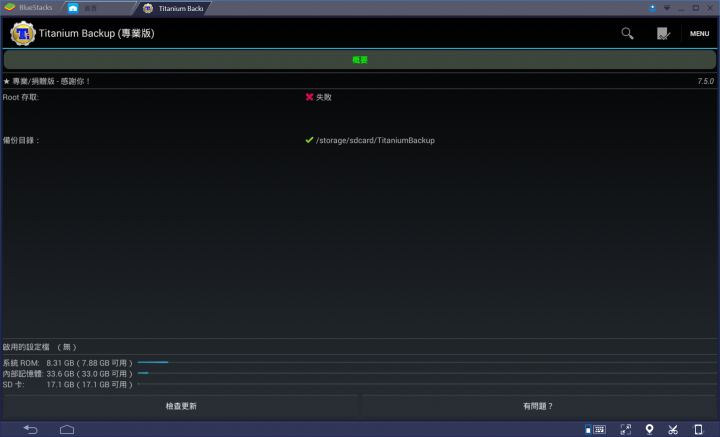
Task: Click the Root 存取 label
Action: pyautogui.click(x=21, y=97)
